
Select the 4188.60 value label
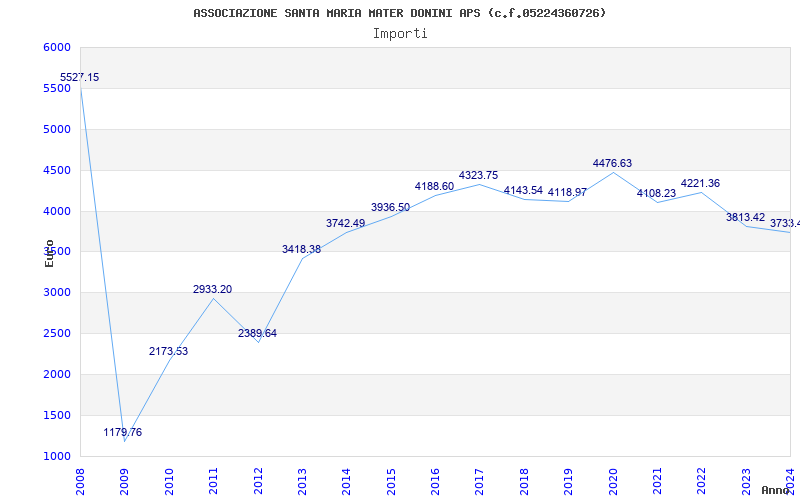pos(434,187)
